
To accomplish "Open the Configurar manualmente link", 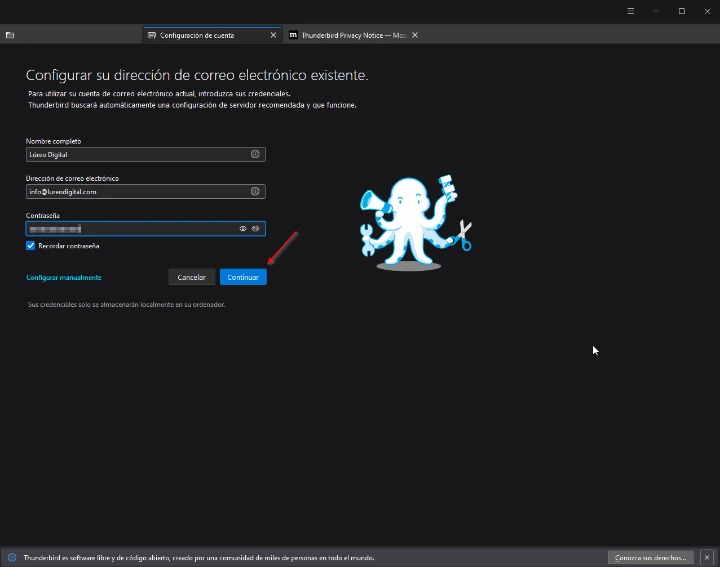I will pos(64,277).
